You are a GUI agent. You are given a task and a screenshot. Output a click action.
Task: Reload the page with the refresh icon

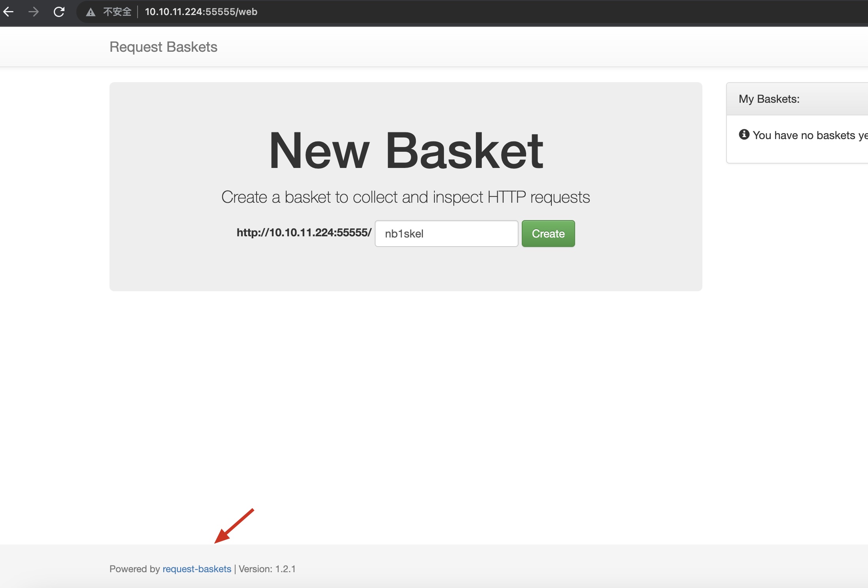click(59, 12)
